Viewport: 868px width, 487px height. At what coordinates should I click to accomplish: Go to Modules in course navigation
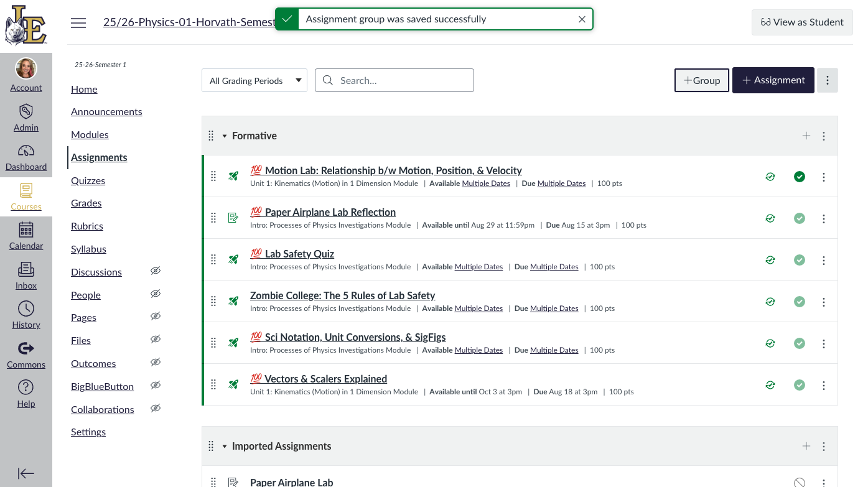click(90, 134)
